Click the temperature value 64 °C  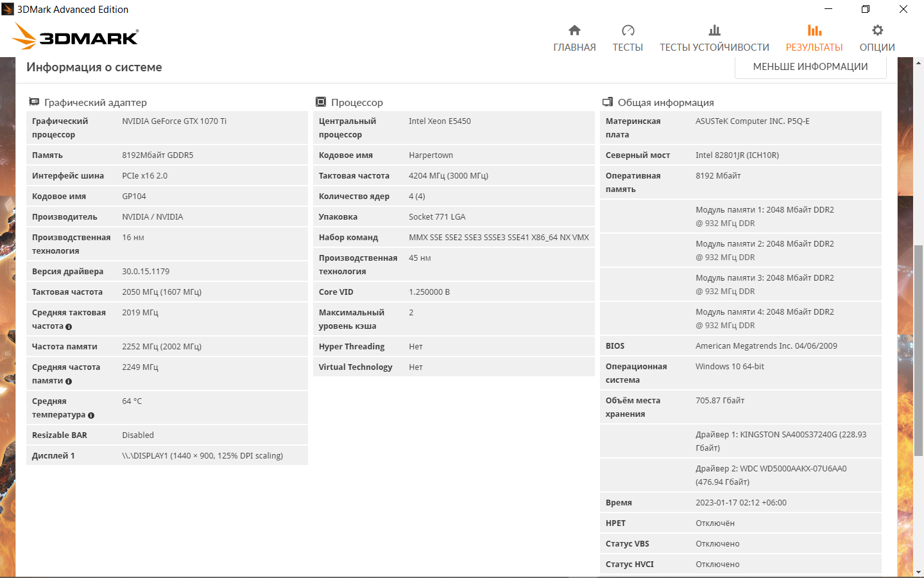(x=132, y=401)
